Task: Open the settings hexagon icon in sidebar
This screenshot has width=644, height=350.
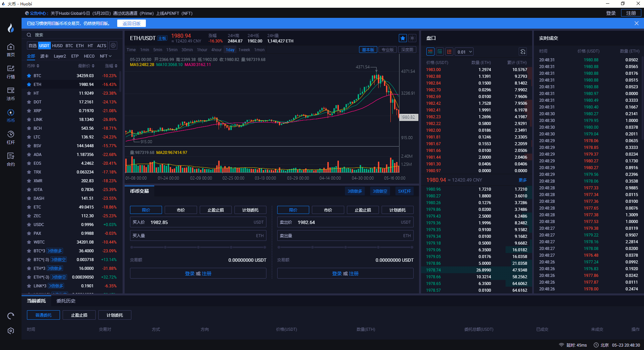Action: (11, 331)
